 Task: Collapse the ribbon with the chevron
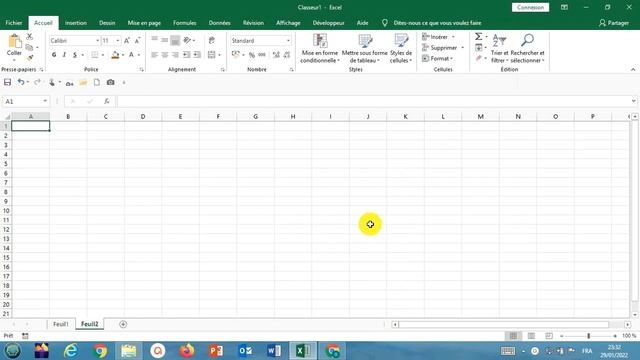pyautogui.click(x=633, y=69)
